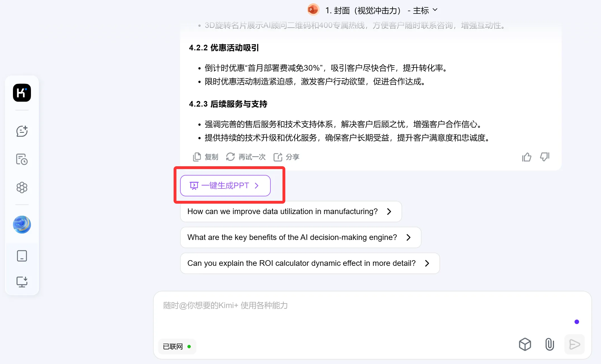Click 一键生成PPT button
Image resolution: width=601 pixels, height=364 pixels.
click(225, 186)
